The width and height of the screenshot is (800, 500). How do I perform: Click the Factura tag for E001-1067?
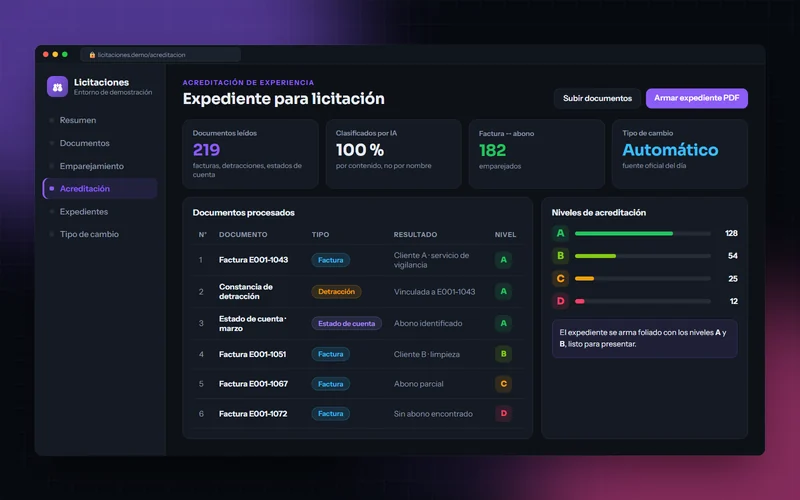click(x=331, y=384)
